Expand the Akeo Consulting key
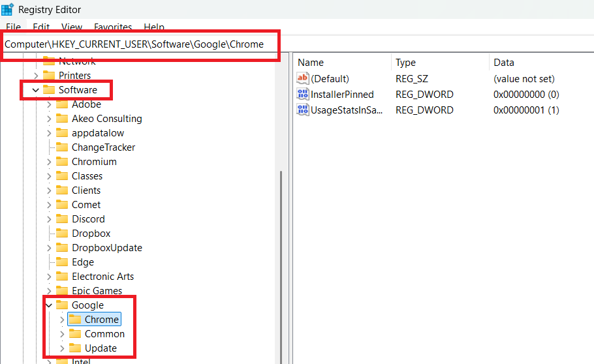 coord(49,119)
